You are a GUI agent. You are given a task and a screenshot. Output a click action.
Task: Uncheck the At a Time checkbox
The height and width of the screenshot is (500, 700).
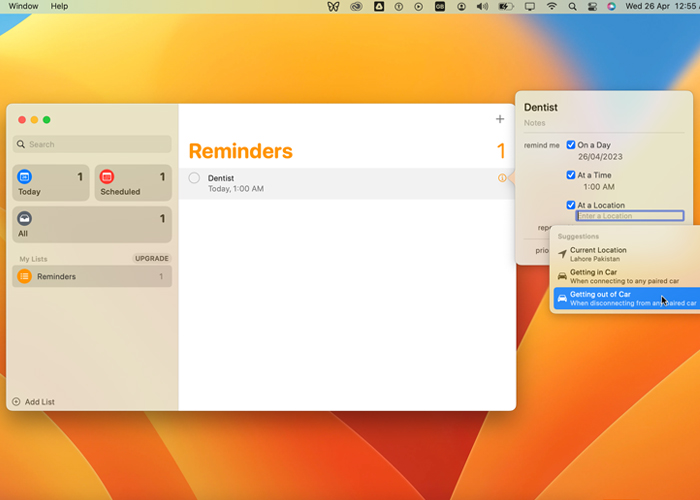pos(571,175)
